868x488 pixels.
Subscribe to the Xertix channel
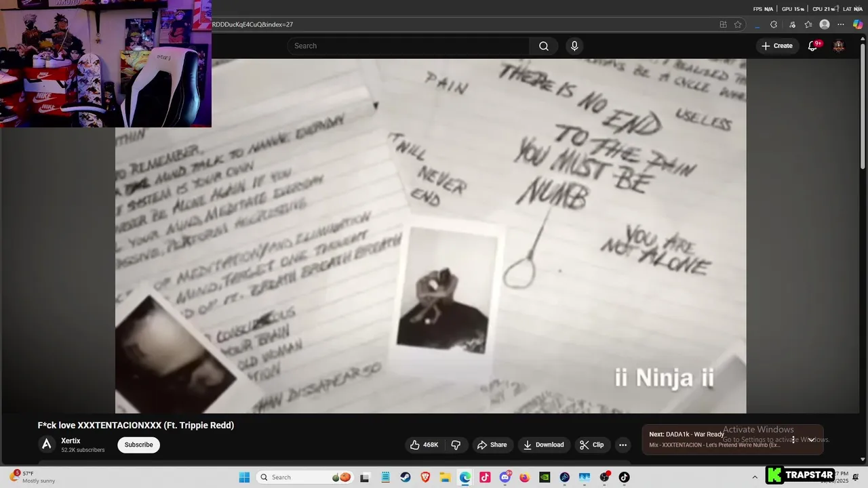coord(138,445)
